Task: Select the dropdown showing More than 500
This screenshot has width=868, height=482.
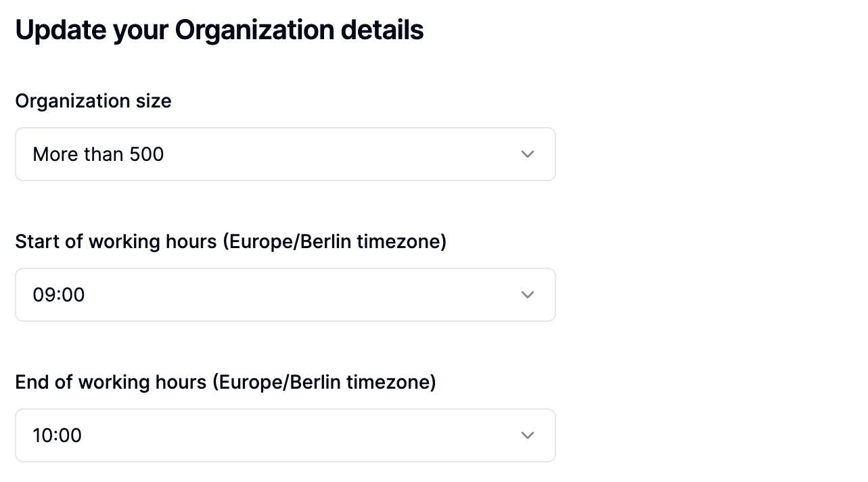Action: point(285,153)
